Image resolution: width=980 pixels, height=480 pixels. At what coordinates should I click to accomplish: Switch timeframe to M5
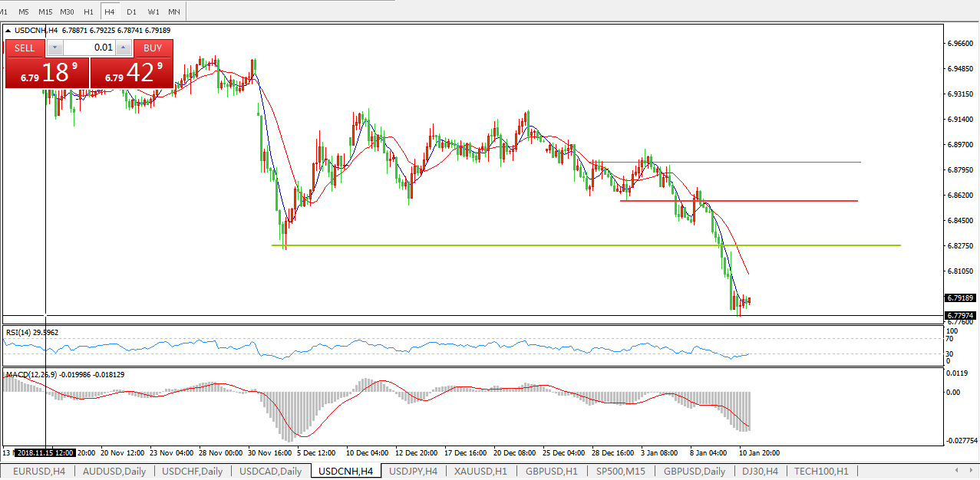coord(24,12)
